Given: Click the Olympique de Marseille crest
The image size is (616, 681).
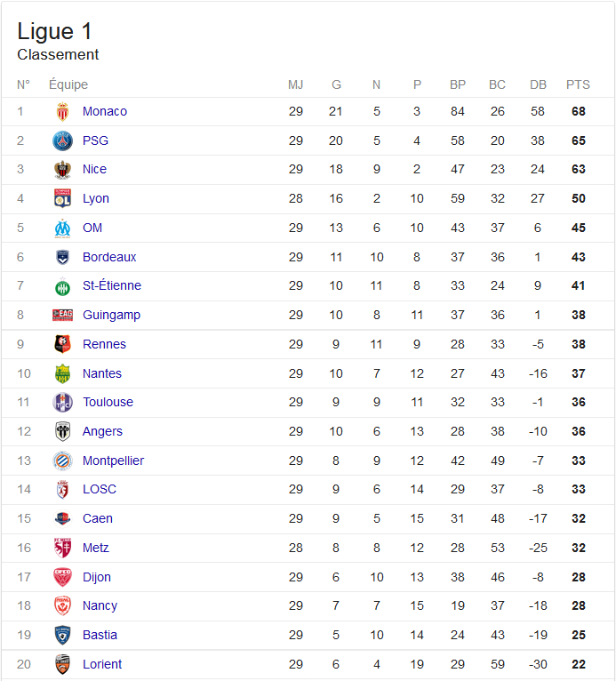Looking at the screenshot, I should [62, 228].
